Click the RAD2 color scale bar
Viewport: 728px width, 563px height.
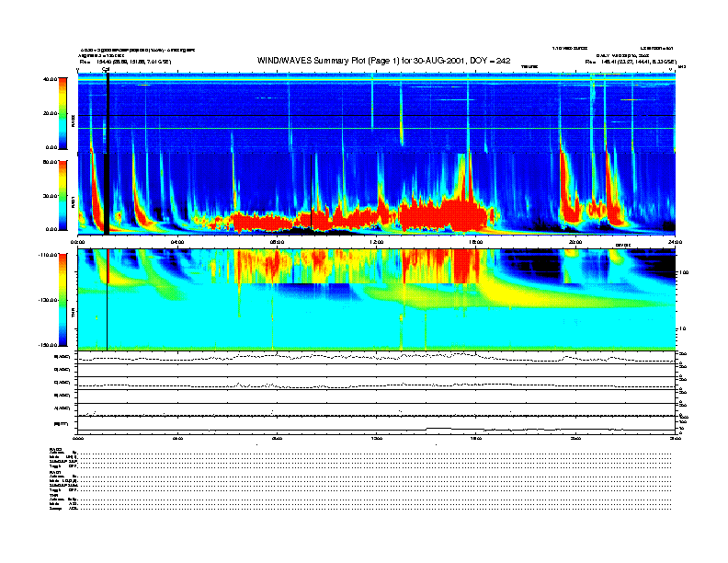63,113
